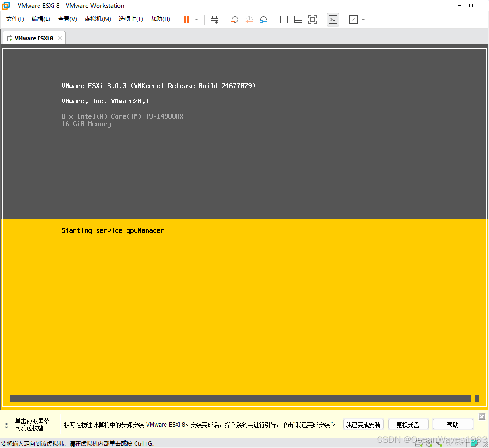Toggle the thumbnail bar view

coord(298,20)
